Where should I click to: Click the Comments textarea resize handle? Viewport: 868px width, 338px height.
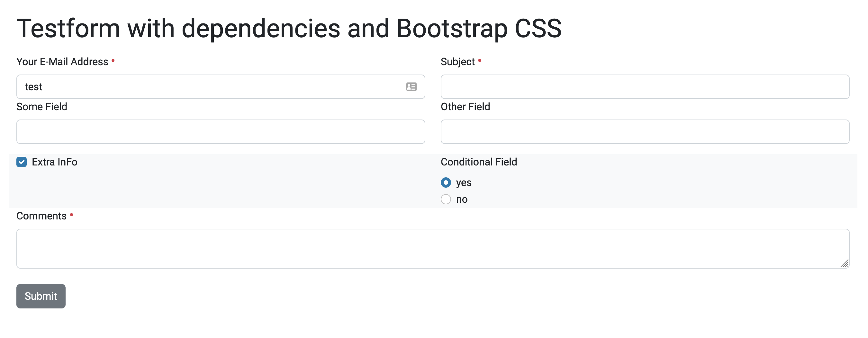pyautogui.click(x=844, y=263)
